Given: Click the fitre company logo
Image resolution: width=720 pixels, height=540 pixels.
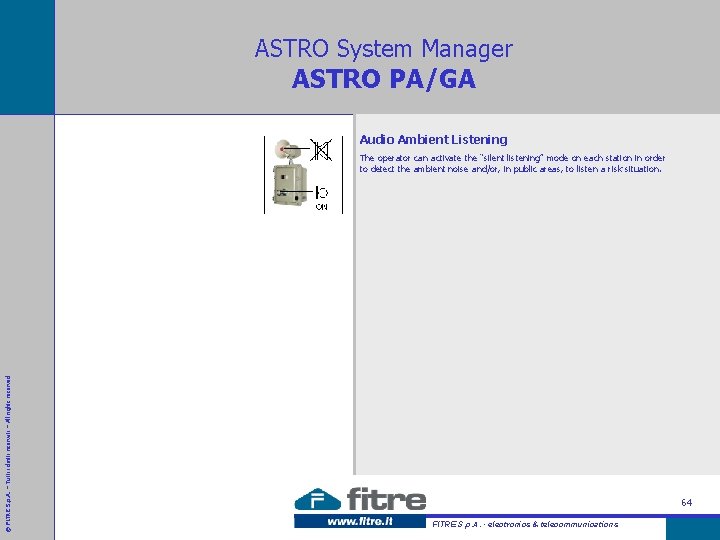Looking at the screenshot, I should (x=360, y=499).
